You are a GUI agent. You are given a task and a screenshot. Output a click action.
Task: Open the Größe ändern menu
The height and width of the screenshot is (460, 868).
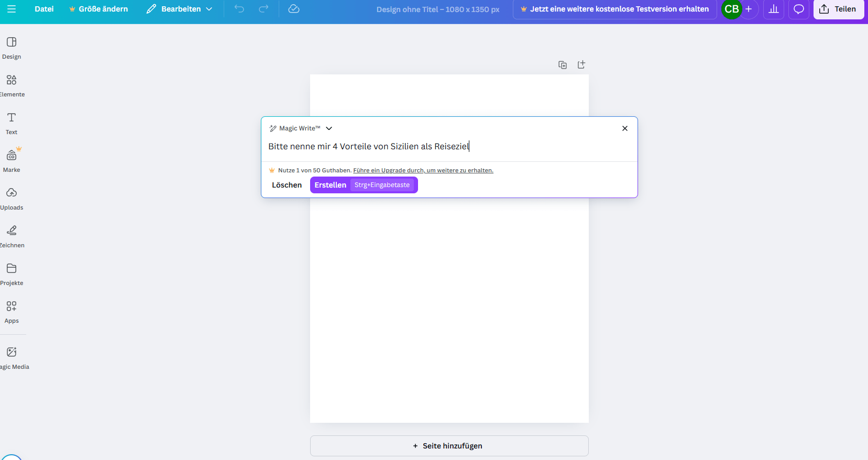click(98, 9)
